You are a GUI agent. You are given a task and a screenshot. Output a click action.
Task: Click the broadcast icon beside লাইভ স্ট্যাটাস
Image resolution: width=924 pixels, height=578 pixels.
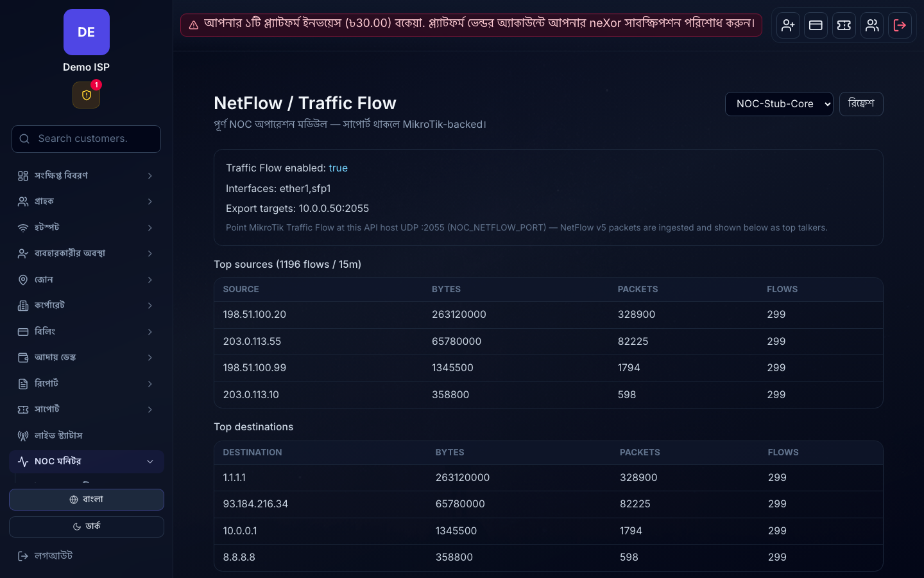coord(23,436)
